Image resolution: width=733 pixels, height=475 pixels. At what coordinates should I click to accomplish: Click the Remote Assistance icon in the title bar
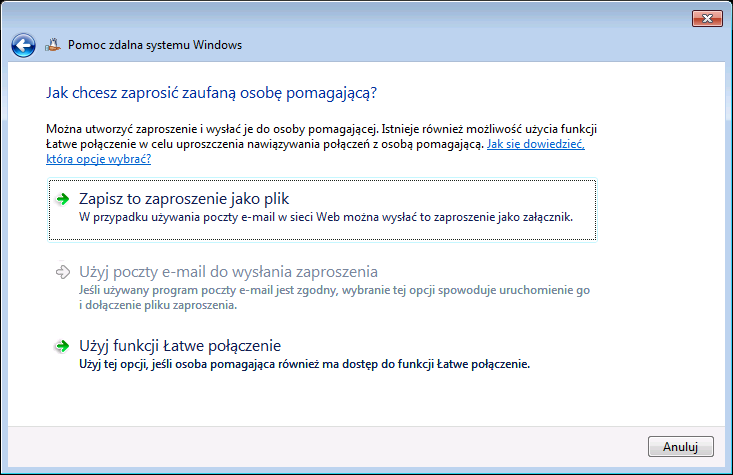pyautogui.click(x=53, y=45)
